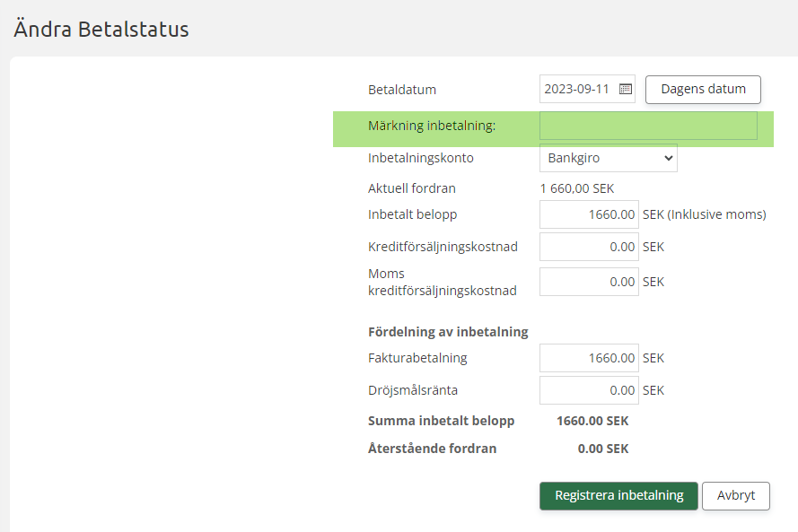The height and width of the screenshot is (532, 798).
Task: Open the calendar picker icon for Betaldatum
Action: coord(626,89)
